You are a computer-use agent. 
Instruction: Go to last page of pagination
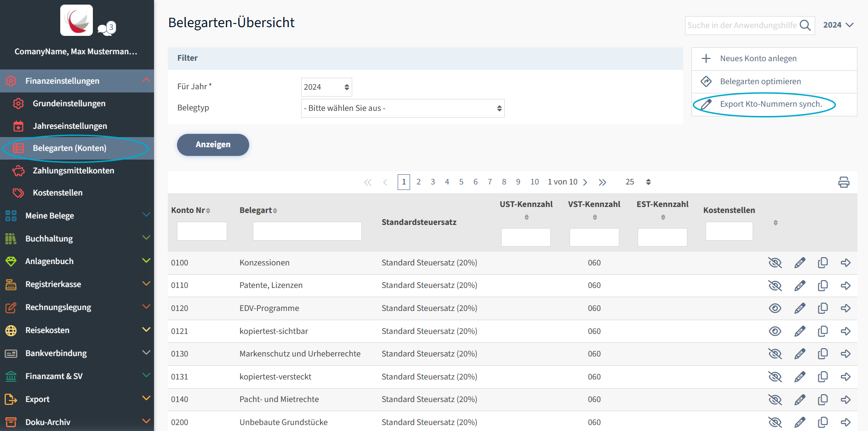pyautogui.click(x=602, y=182)
